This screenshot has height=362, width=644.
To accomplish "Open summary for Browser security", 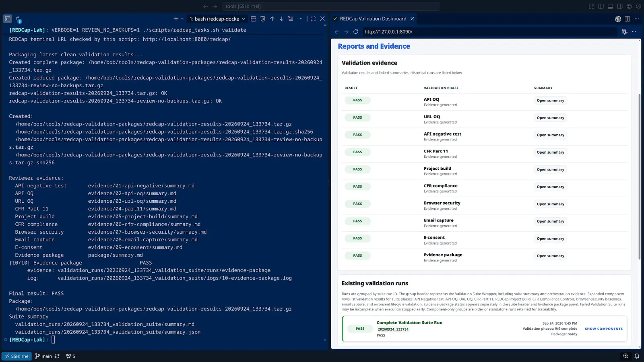I will 550,204.
